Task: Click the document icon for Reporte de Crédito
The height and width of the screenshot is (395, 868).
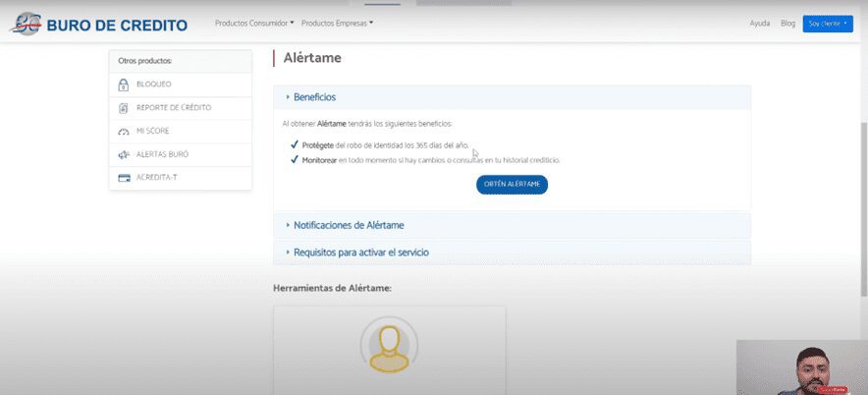Action: click(124, 108)
